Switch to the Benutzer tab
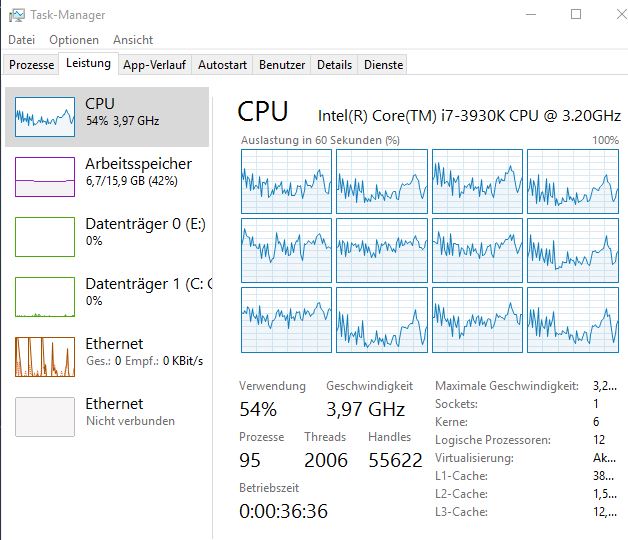This screenshot has width=628, height=540. coord(282,64)
